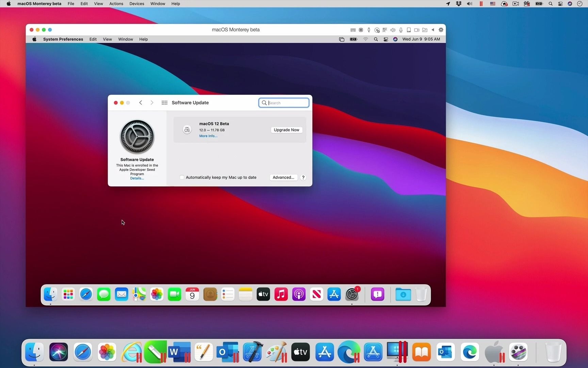Open Music in the VM dock
This screenshot has height=368, width=588.
click(281, 294)
